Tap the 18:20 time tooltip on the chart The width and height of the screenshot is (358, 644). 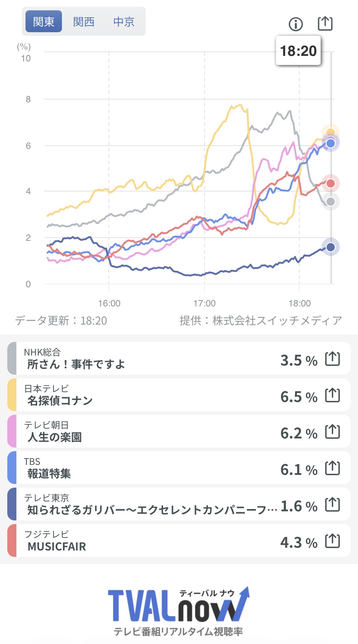[x=298, y=51]
